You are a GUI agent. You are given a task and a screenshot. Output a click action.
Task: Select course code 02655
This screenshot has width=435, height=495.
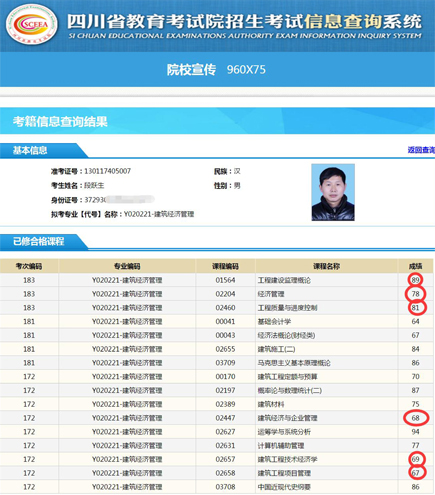tap(225, 349)
